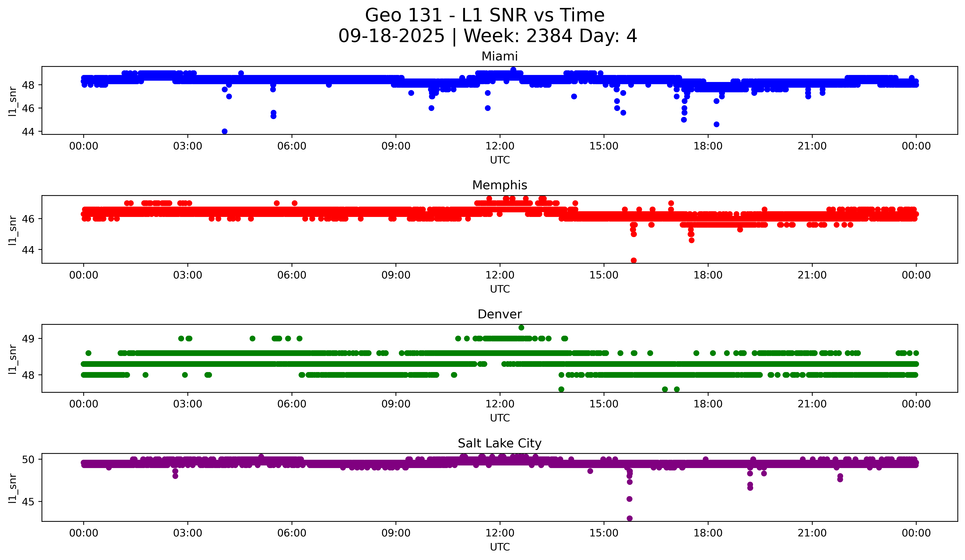Click Memphis's lowest red outlier point

tap(634, 260)
